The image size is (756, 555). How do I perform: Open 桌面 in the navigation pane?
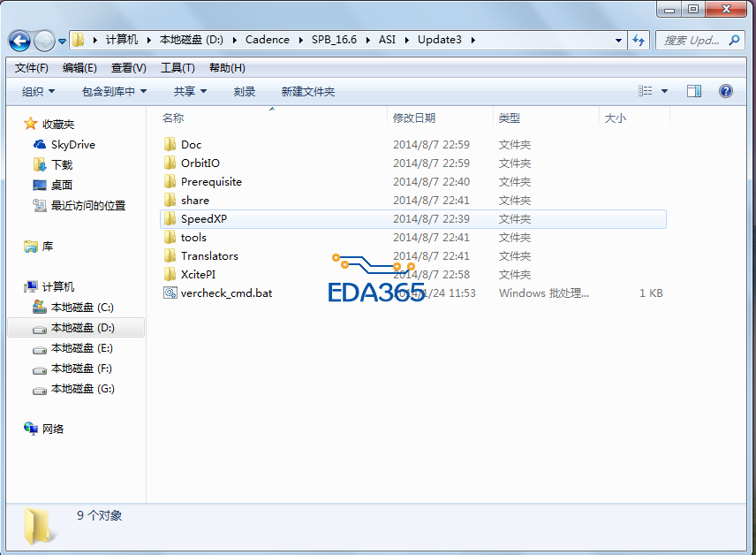coord(62,186)
